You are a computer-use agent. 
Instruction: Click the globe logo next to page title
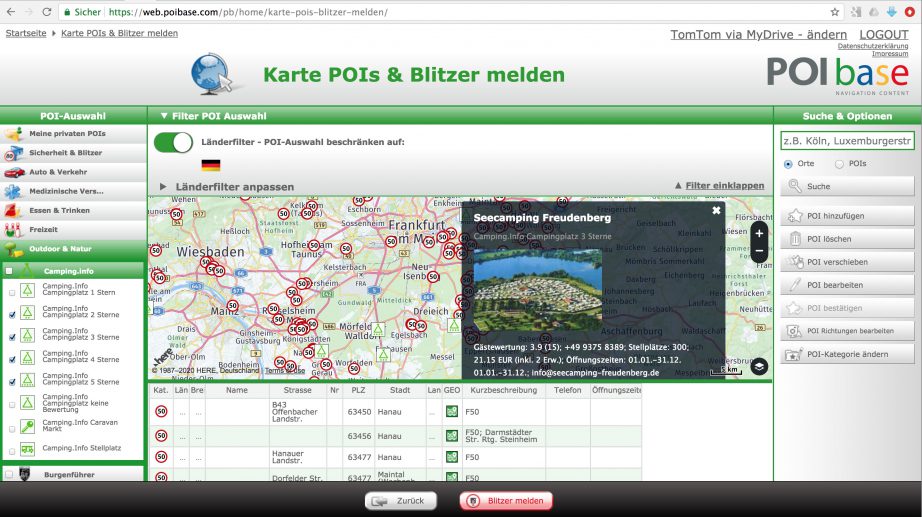(x=217, y=74)
